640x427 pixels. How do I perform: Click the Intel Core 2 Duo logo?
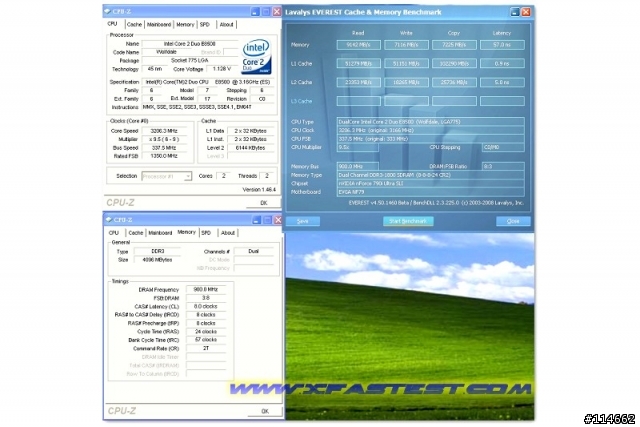pos(256,57)
